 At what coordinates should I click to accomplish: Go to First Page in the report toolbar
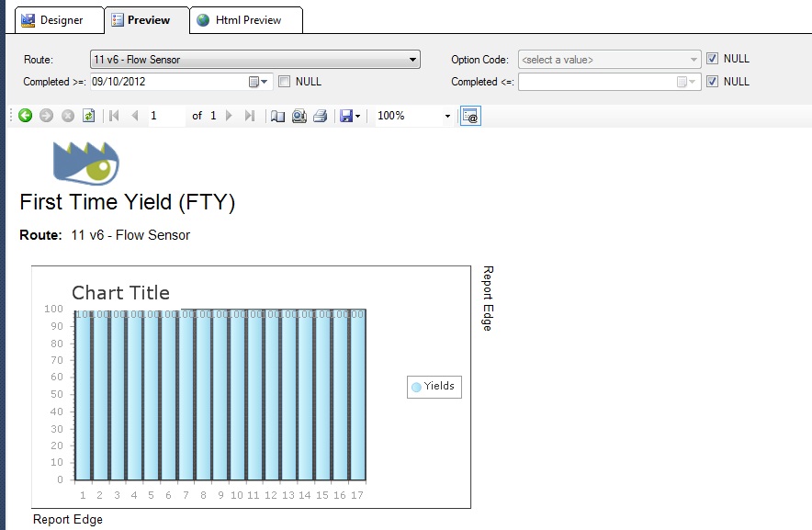114,116
